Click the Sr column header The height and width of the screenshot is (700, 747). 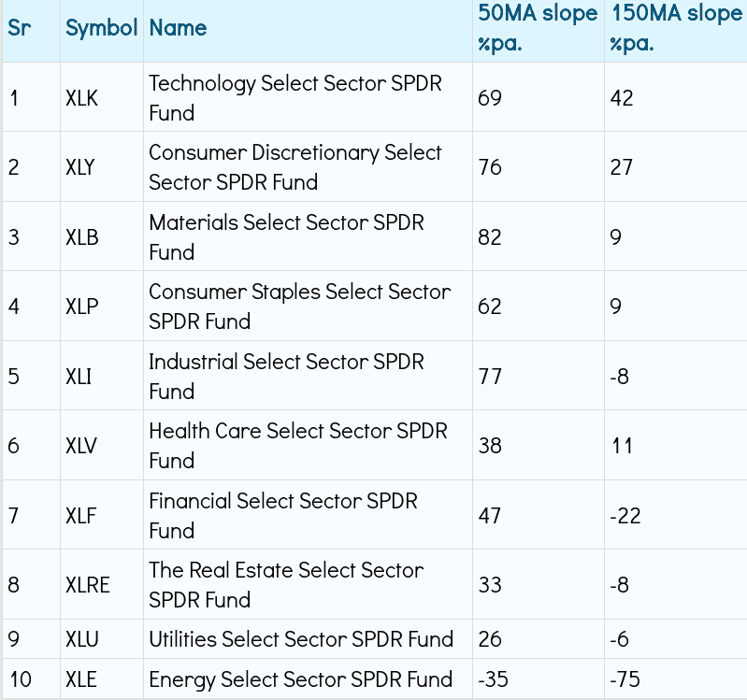point(19,28)
